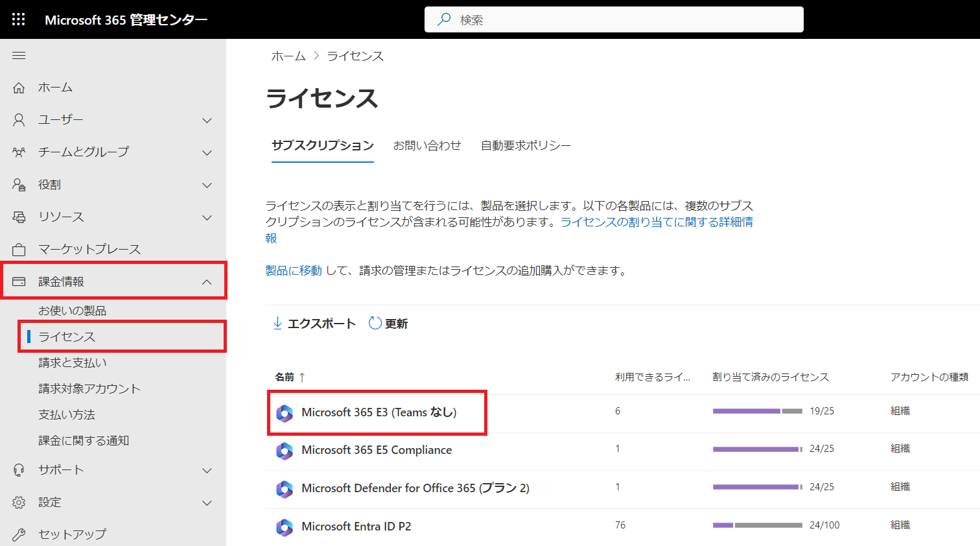The width and height of the screenshot is (980, 546).
Task: Open the app launcher waffle icon
Action: click(18, 19)
